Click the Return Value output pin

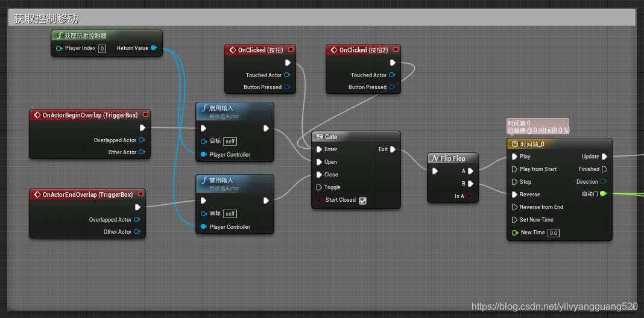tap(154, 48)
